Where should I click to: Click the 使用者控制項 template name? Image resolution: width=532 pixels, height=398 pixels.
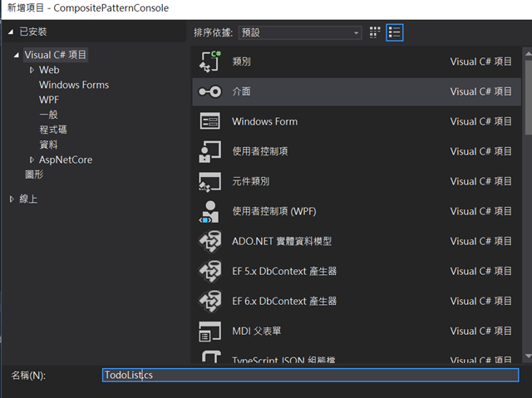pyautogui.click(x=260, y=151)
